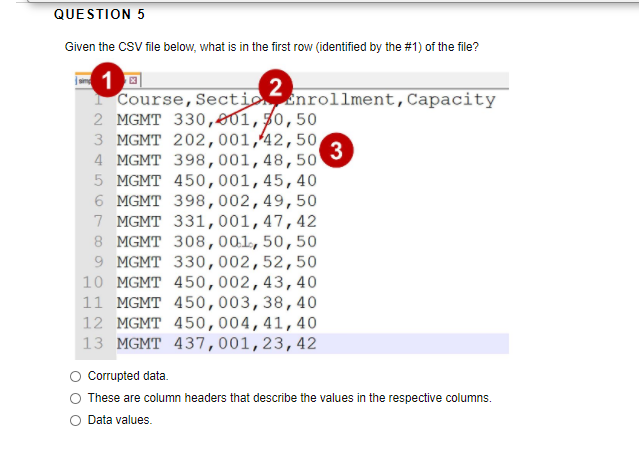Viewport: 639px width, 451px height.
Task: Click the row 'MGMT 398,001,48,50'
Action: [x=217, y=160]
